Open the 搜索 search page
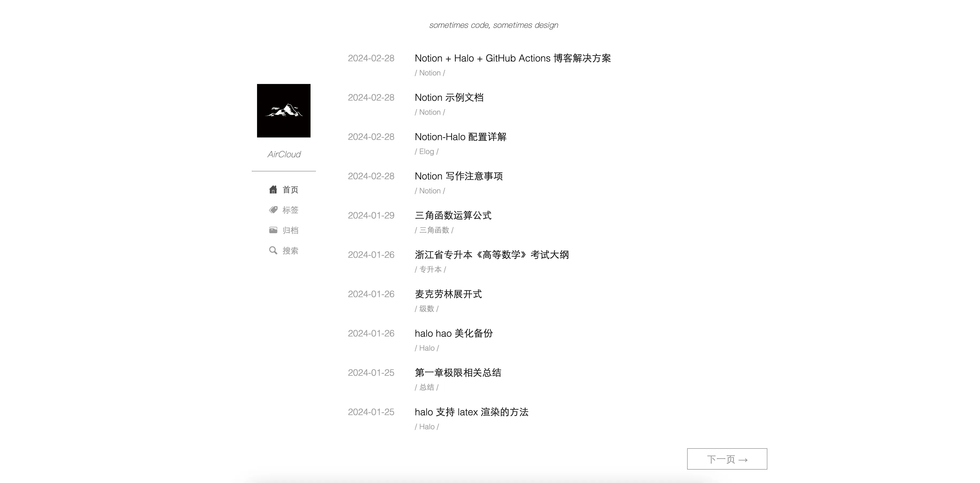This screenshot has width=980, height=483. coord(290,250)
